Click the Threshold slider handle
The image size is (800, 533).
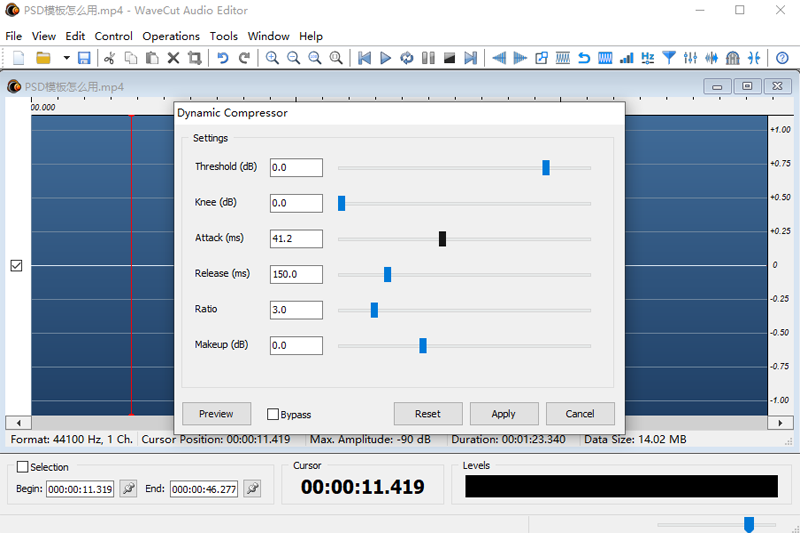(x=546, y=167)
